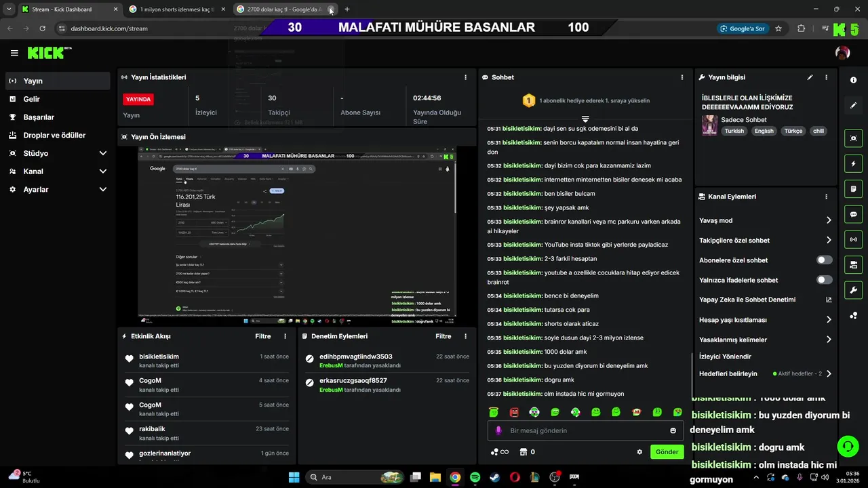868x488 pixels.
Task: Open the three-dot menu of Etkinlik Akışı
Action: 285,336
